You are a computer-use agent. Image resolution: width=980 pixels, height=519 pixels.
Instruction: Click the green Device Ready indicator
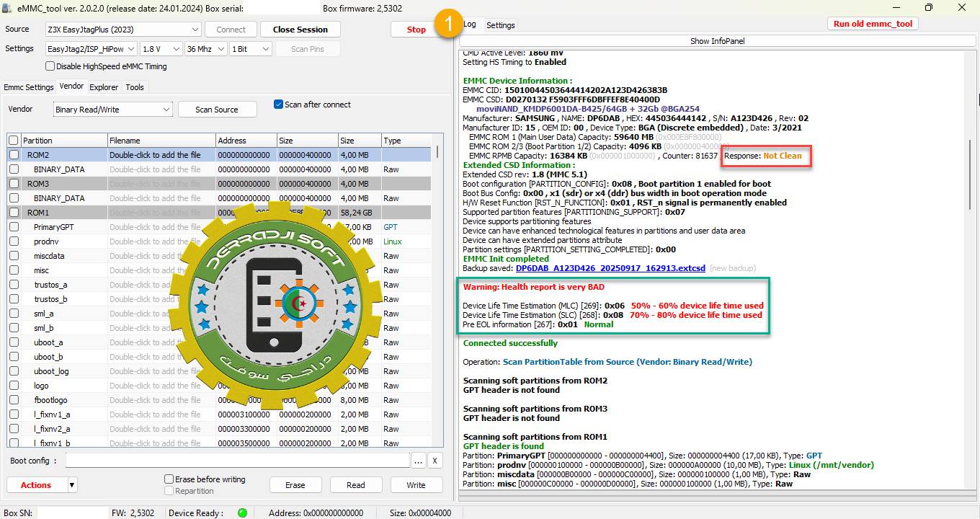pos(242,513)
